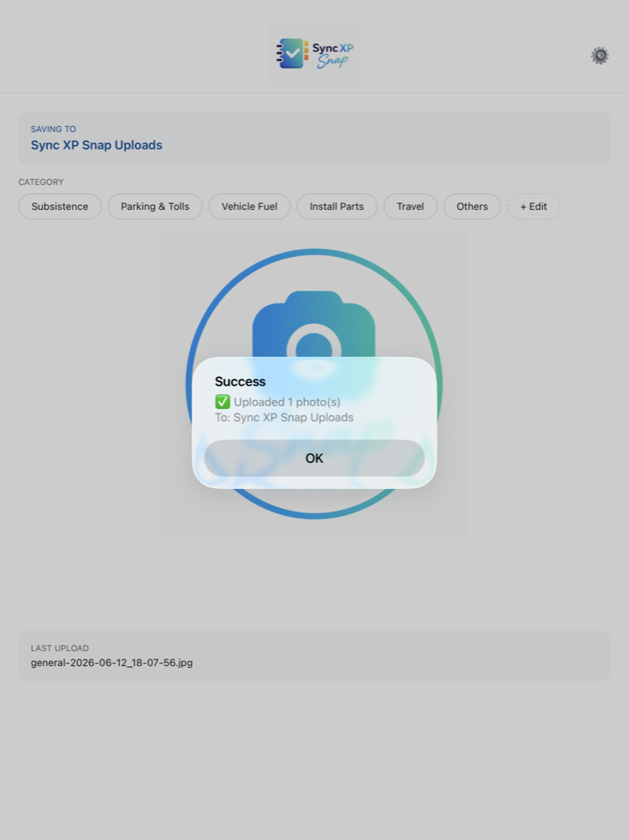This screenshot has height=840, width=629.
Task: Select the Parking & Tolls category
Action: pos(155,207)
